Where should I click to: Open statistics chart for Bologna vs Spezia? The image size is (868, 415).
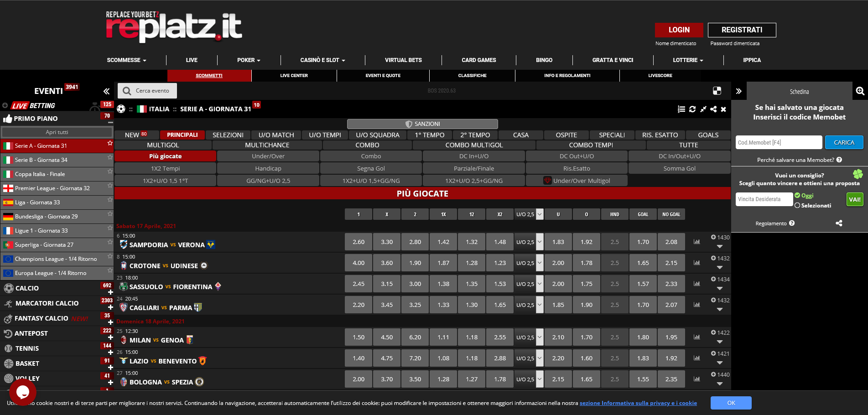tap(696, 379)
